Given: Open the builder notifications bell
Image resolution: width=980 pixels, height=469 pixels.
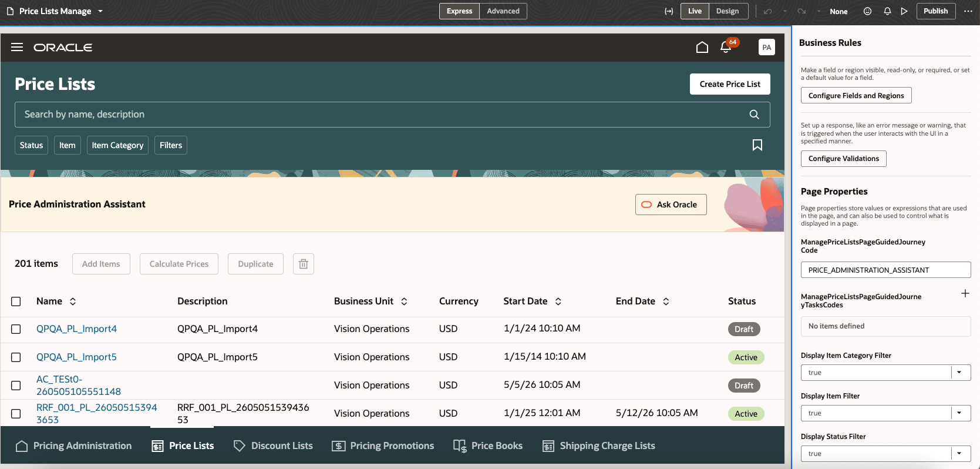Looking at the screenshot, I should [887, 11].
